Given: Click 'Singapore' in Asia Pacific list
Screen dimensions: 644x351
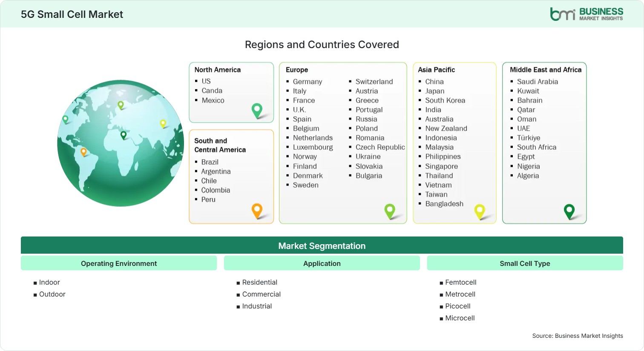Looking at the screenshot, I should [442, 166].
